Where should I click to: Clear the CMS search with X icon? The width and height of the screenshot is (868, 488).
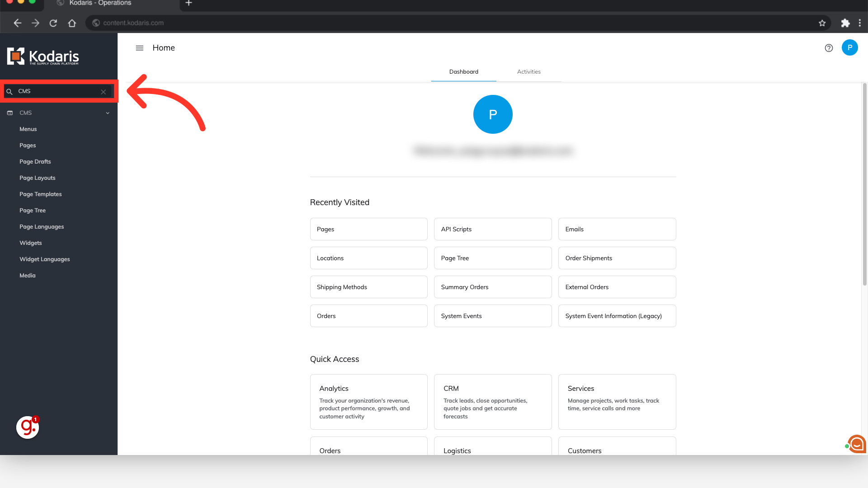click(103, 92)
